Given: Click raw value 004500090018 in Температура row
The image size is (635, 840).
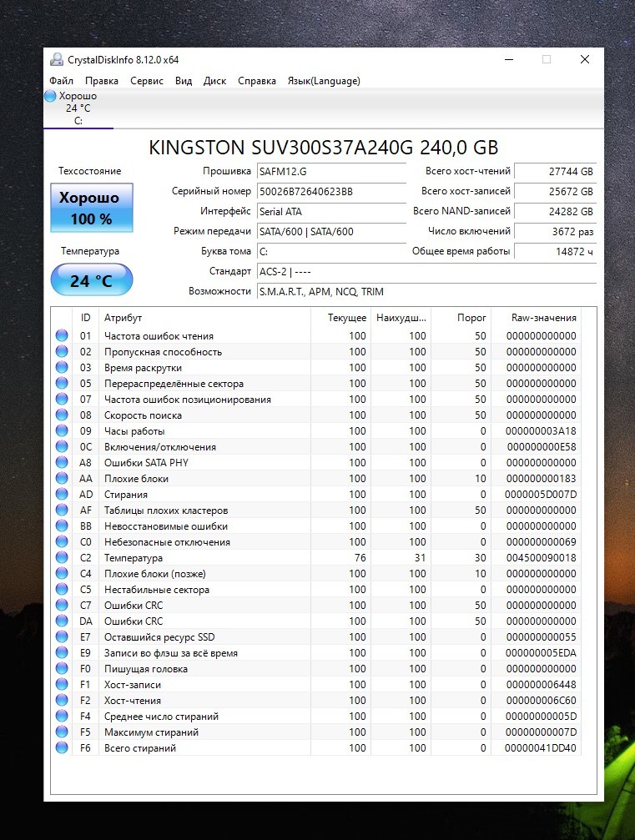Looking at the screenshot, I should (542, 558).
